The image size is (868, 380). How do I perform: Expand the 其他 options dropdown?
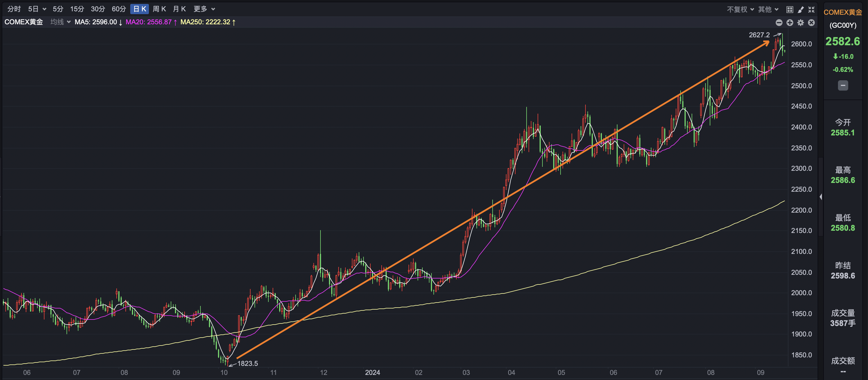pos(768,9)
